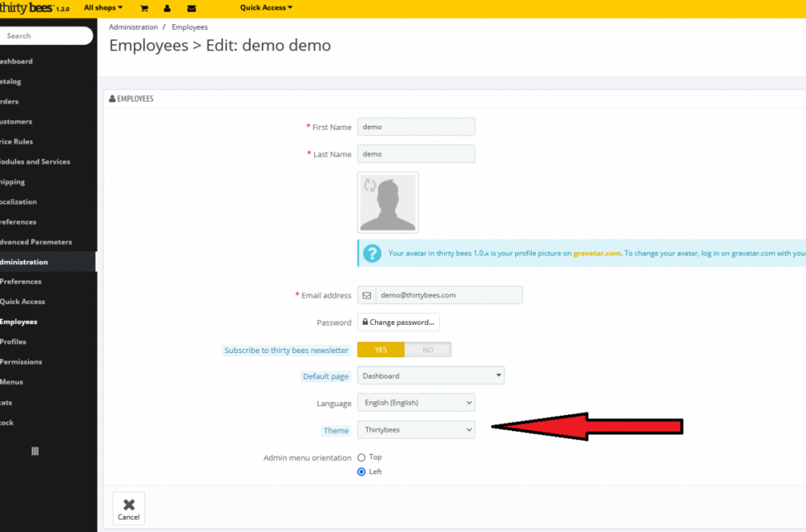Open the Default page dropdown
This screenshot has width=806, height=532.
430,376
